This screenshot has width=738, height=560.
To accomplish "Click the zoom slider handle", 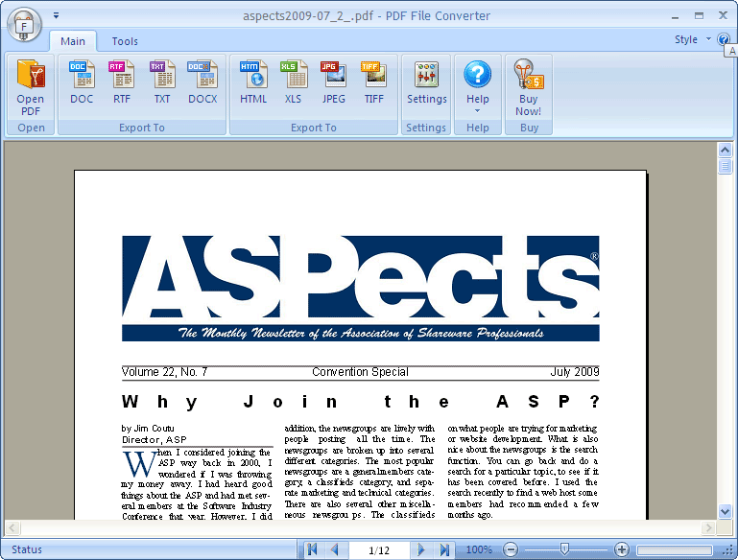I will 564,548.
